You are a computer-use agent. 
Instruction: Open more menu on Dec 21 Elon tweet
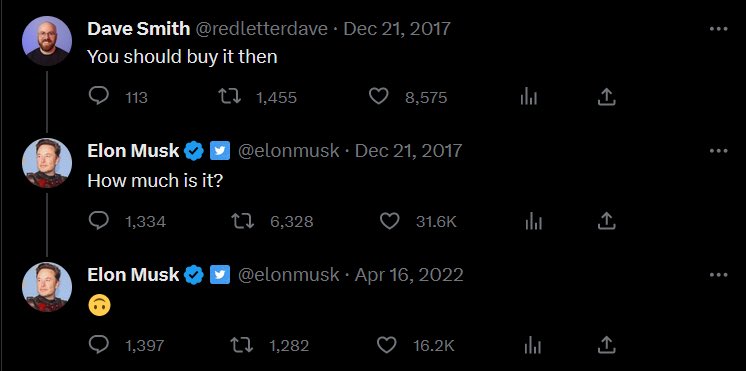718,151
